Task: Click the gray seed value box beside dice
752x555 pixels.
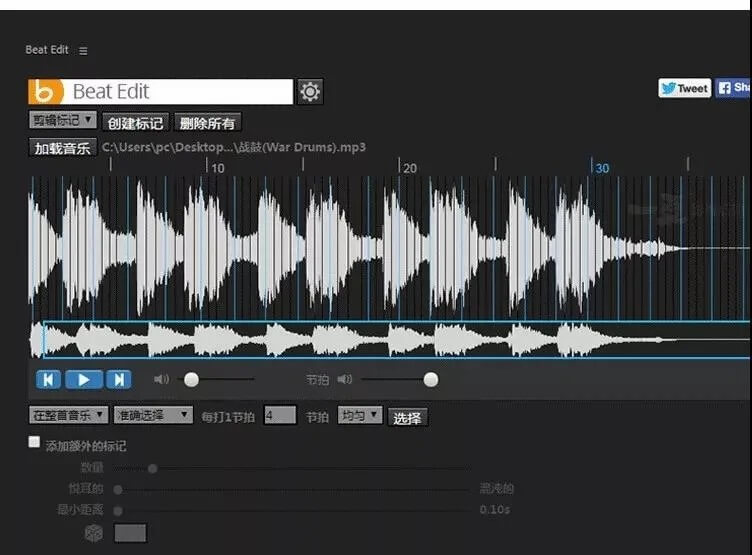Action: tap(130, 533)
